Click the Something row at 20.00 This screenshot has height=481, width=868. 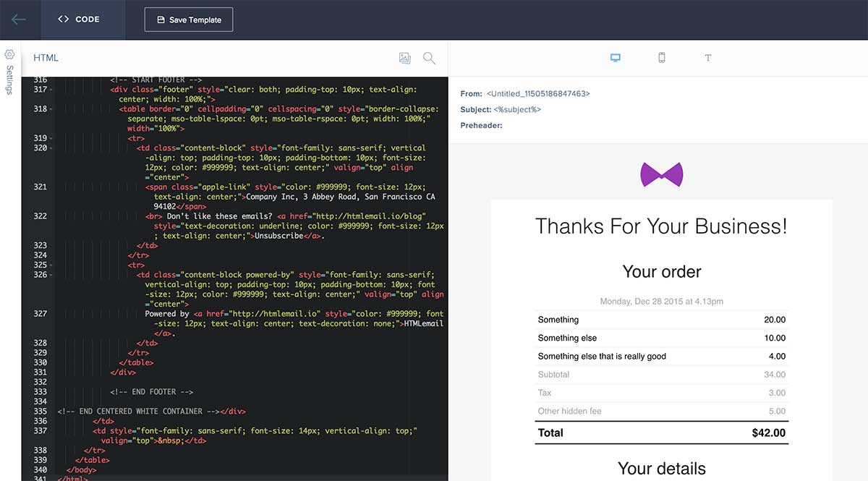[x=661, y=320]
